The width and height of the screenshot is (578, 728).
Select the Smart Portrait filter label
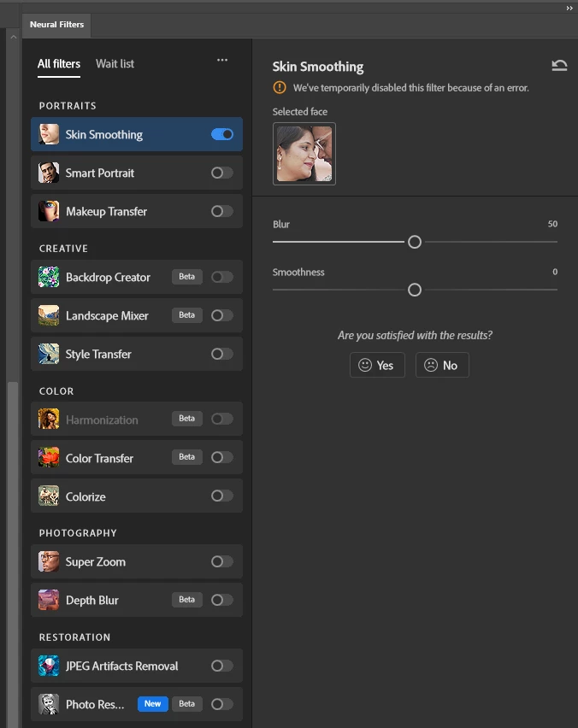(x=100, y=173)
